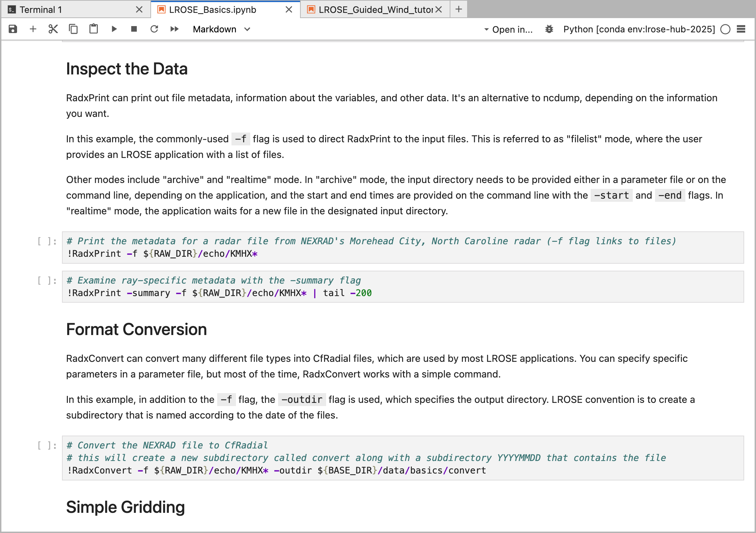
Task: Expand the Open in... menu
Action: [x=509, y=30]
